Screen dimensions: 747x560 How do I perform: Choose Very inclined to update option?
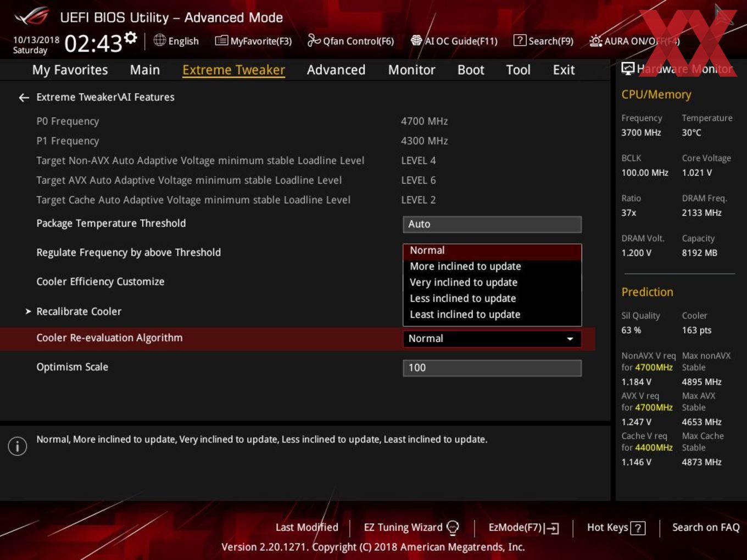492,282
